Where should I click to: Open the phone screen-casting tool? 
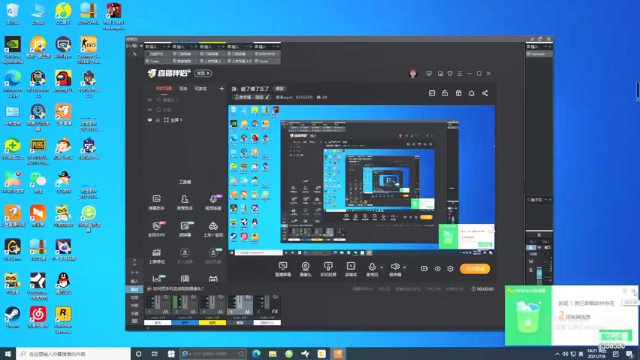(328, 269)
